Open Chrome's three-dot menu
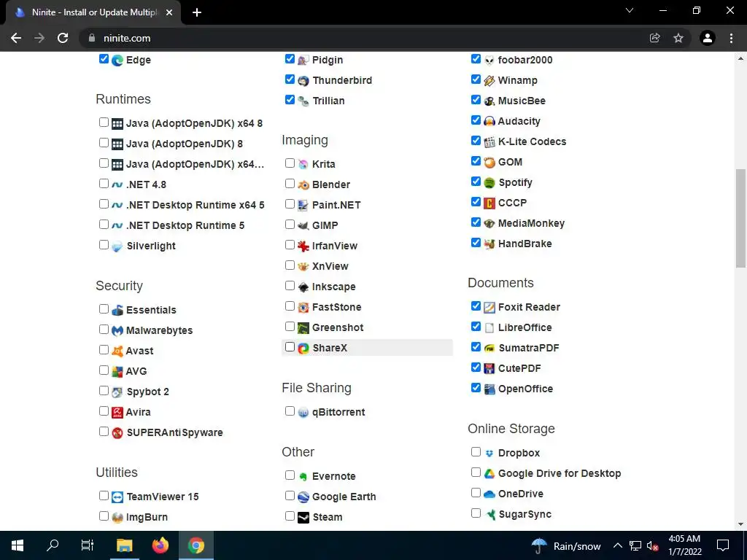 (731, 38)
